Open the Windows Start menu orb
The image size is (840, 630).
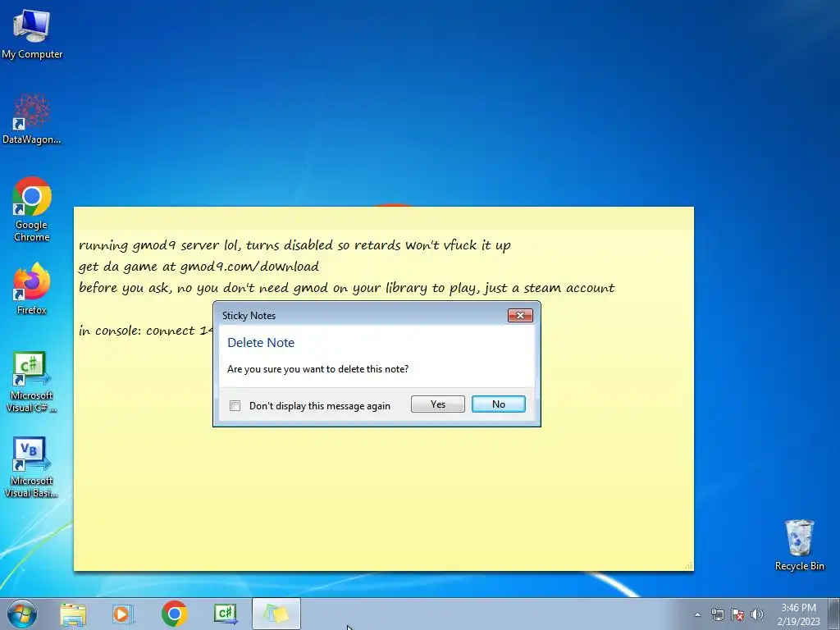coord(22,614)
